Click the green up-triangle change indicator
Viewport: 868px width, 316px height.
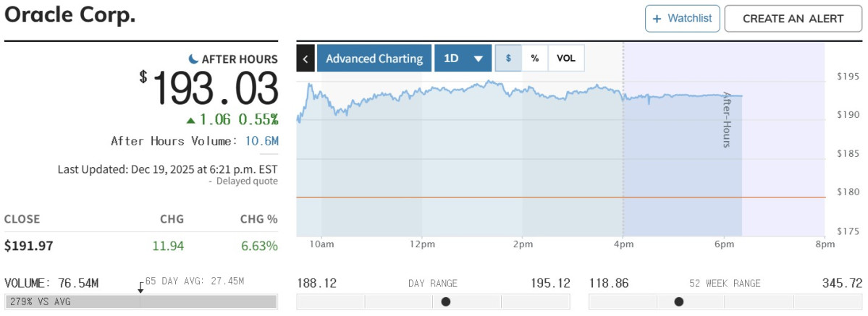(190, 120)
